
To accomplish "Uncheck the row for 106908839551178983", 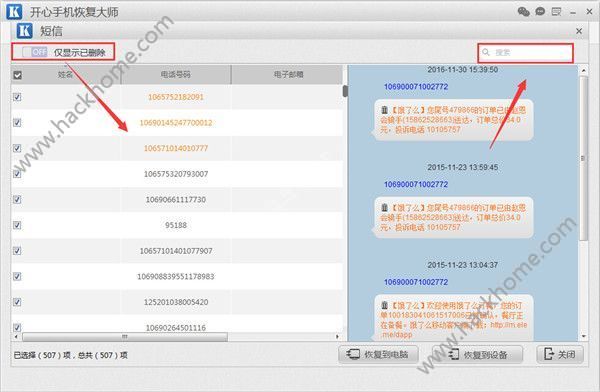I will pyautogui.click(x=17, y=276).
